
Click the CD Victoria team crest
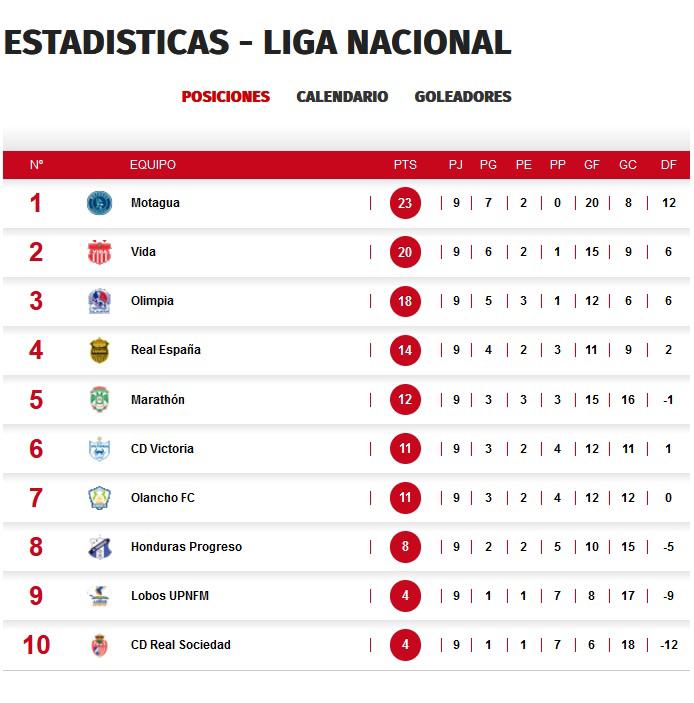99,449
